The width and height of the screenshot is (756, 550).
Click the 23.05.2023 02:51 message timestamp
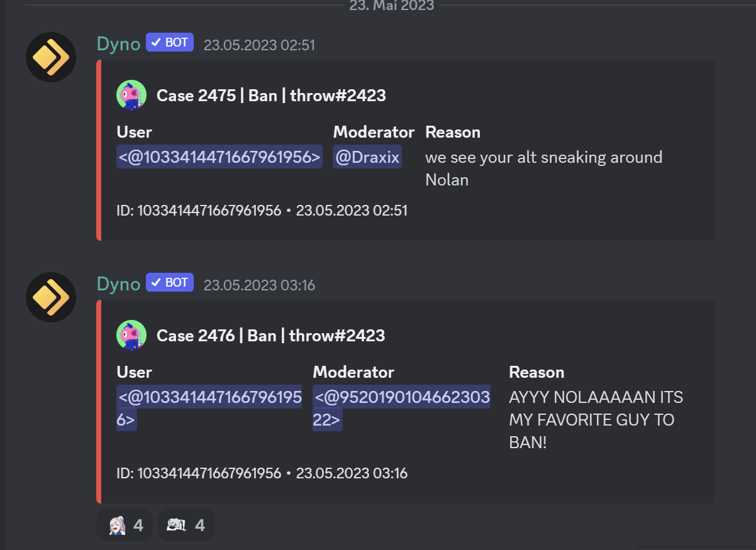tap(259, 45)
